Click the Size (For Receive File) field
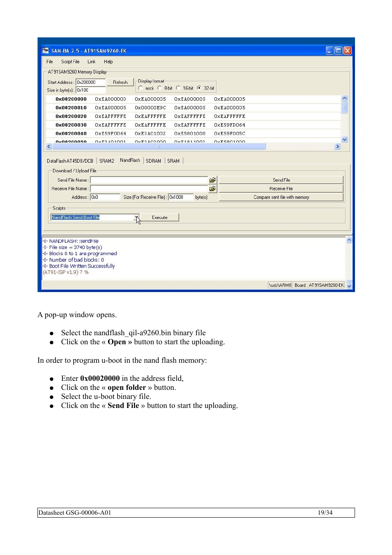Image resolution: width=392 pixels, height=555 pixels. [181, 197]
